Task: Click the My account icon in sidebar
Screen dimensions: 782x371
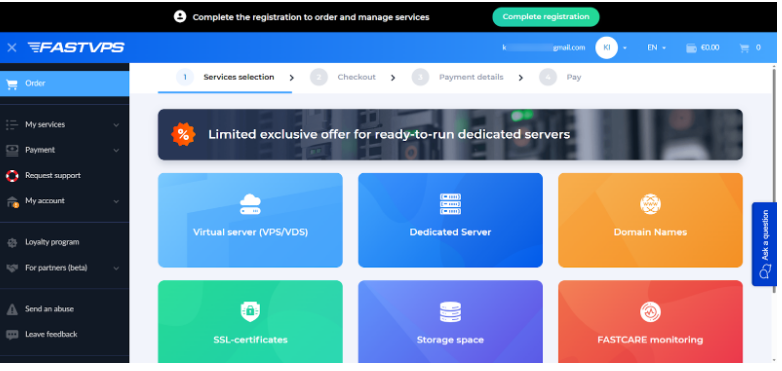Action: click(12, 201)
